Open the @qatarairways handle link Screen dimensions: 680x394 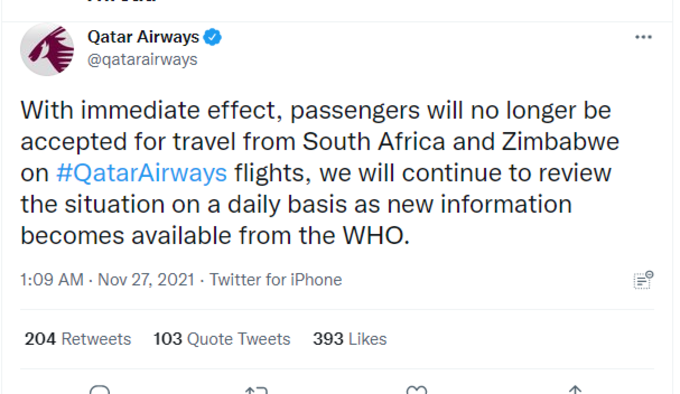tap(142, 59)
